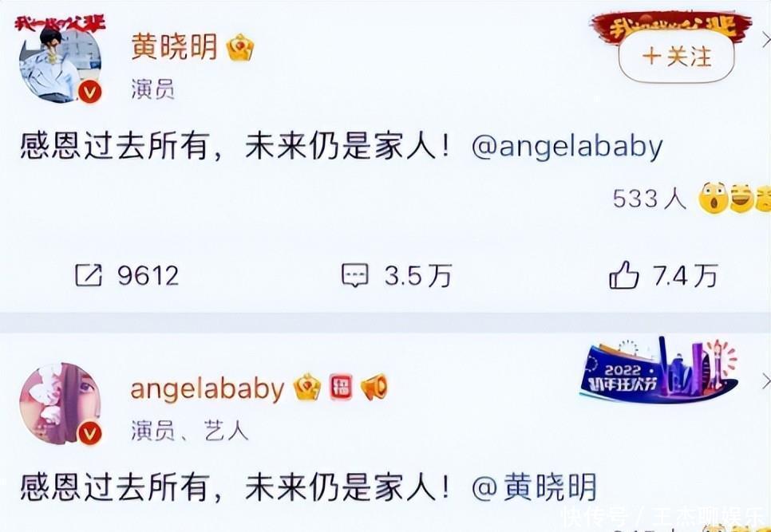Click the verified V badge on angelababy's avatar
771x532 pixels.
click(90, 433)
